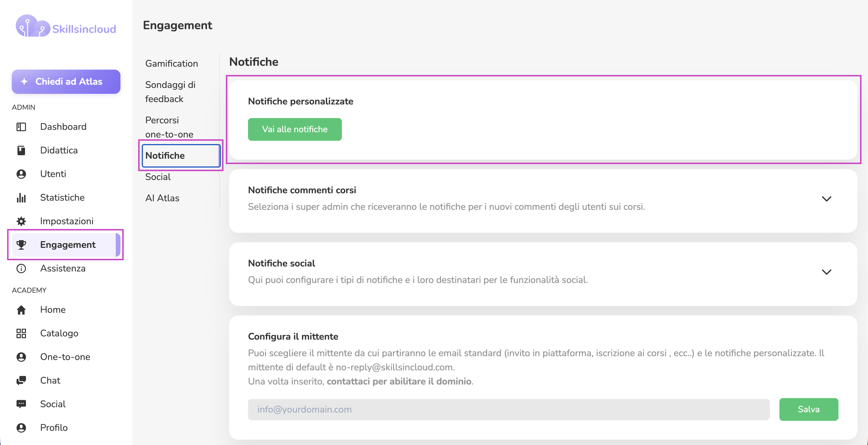
Task: Open the Chat bubbles icon
Action: click(21, 380)
